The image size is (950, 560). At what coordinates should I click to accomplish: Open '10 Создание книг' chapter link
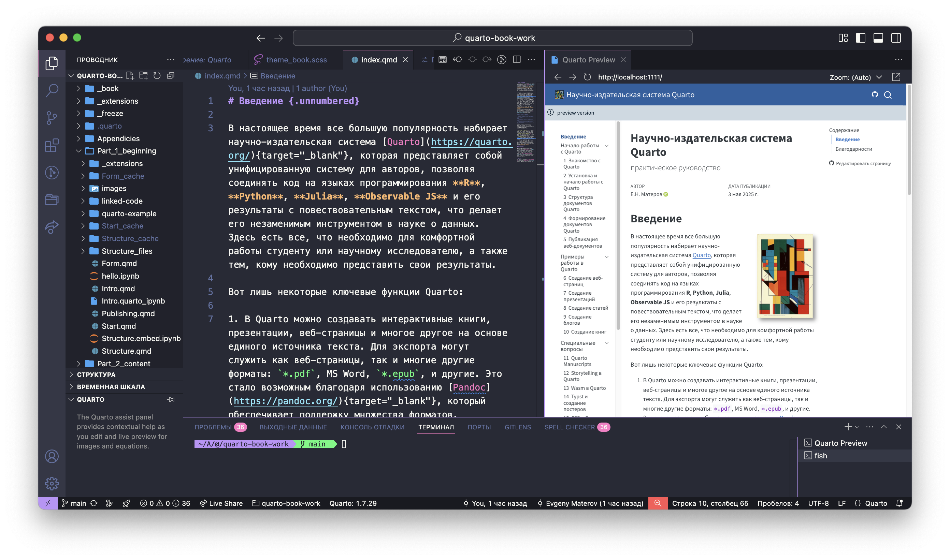[x=585, y=332]
